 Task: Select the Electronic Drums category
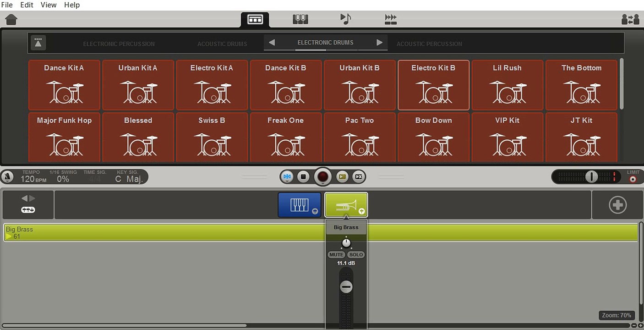(x=325, y=43)
